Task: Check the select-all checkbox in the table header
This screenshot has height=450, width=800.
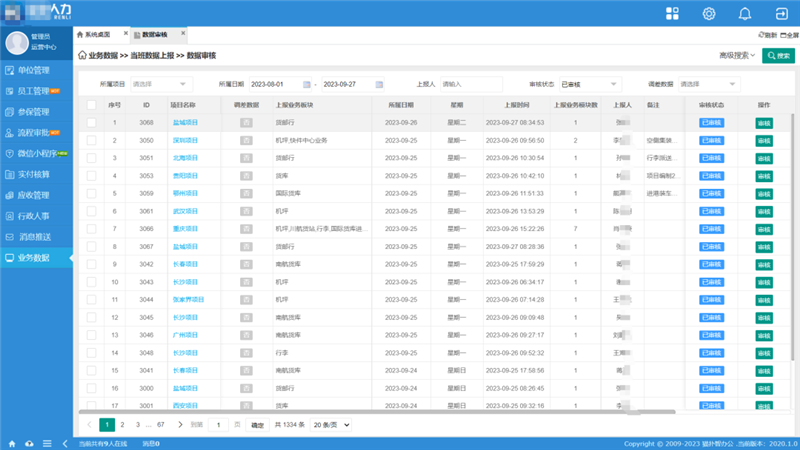Action: (91, 104)
